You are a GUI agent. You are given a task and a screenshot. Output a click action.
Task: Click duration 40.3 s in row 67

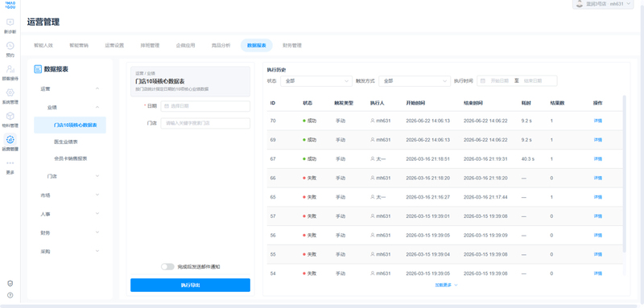(528, 159)
